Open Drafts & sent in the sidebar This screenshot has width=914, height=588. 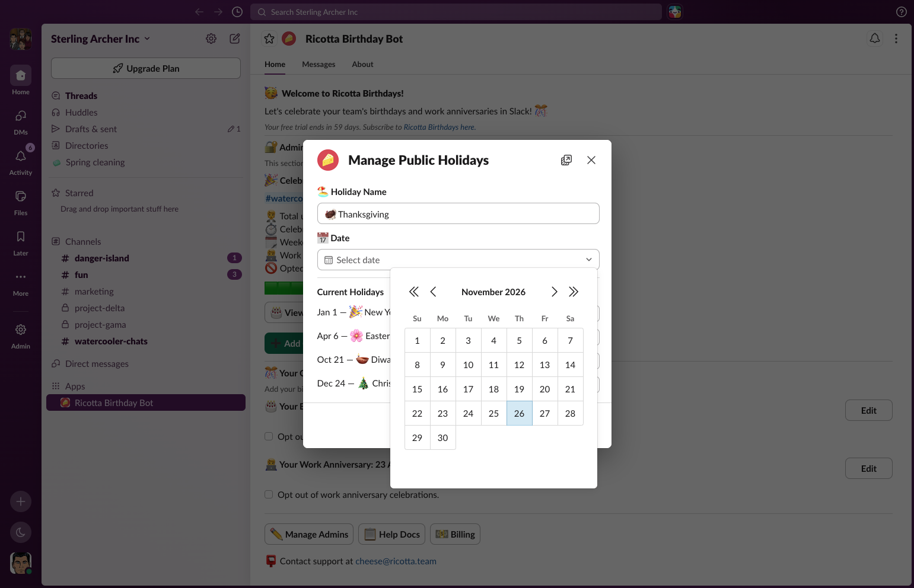(x=146, y=129)
